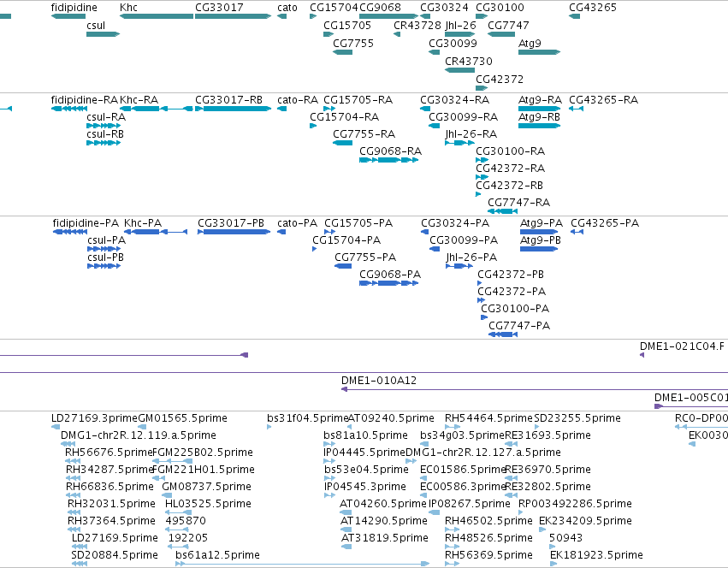The width and height of the screenshot is (728, 568).
Task: Click the CG9068-PA protein feature
Action: 389,283
